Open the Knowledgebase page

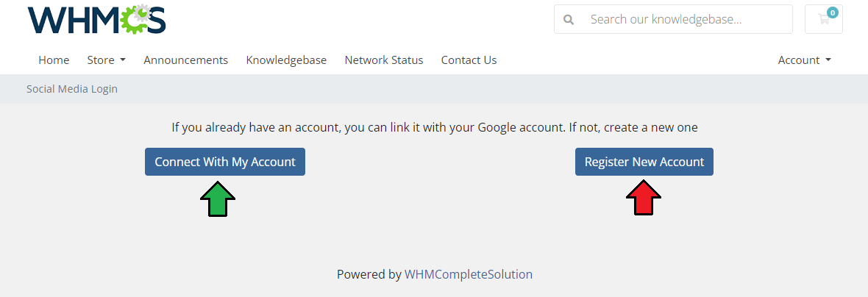[x=286, y=60]
